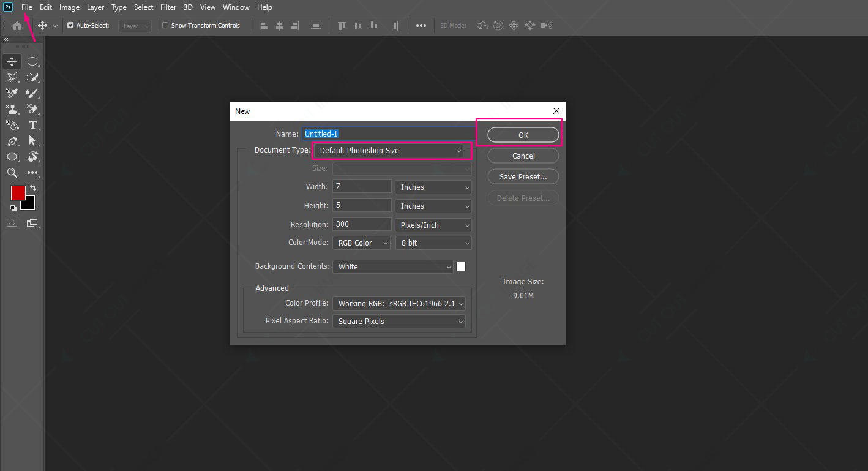This screenshot has width=868, height=471.
Task: Open the Layer menu
Action: click(x=95, y=7)
